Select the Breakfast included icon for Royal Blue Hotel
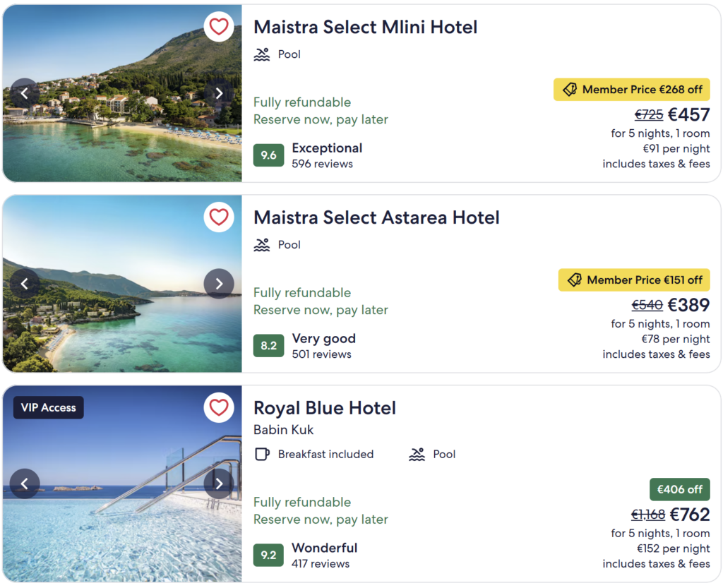723x588 pixels. pos(262,454)
